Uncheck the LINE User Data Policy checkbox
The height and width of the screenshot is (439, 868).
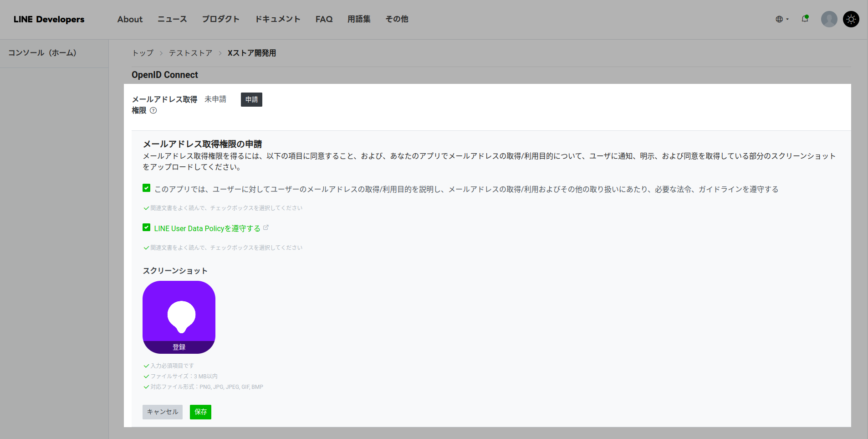pos(146,227)
